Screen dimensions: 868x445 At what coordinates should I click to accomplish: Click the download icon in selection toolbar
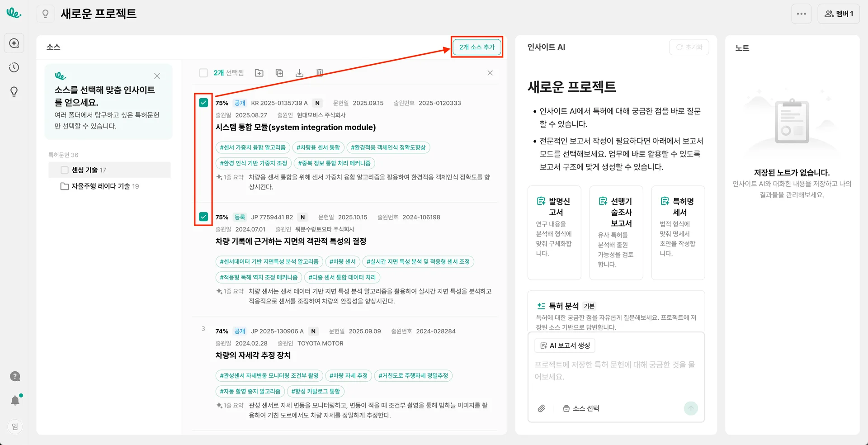point(299,73)
